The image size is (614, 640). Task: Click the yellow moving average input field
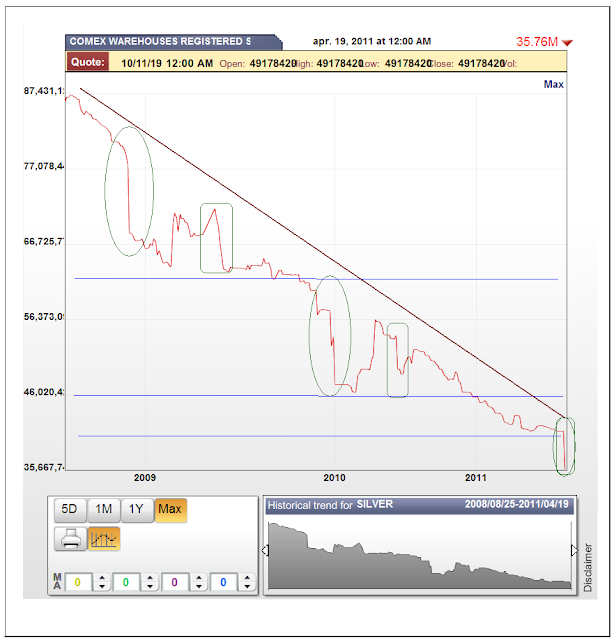pos(78,582)
